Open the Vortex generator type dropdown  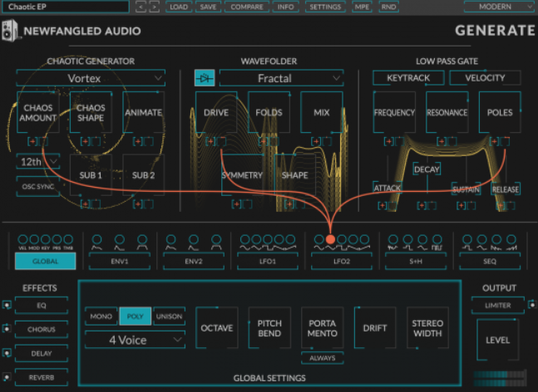pos(91,78)
